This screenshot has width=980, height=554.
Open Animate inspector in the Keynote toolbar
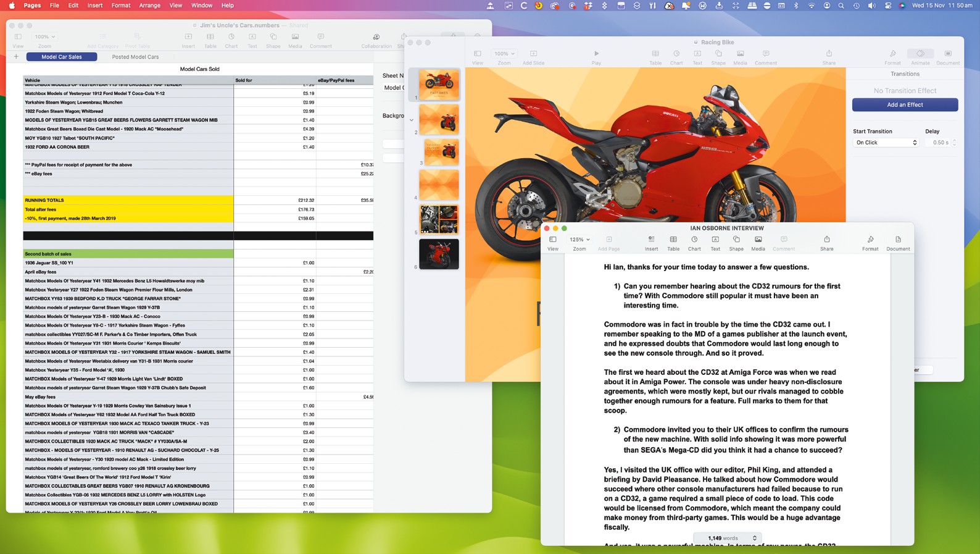[x=920, y=57]
